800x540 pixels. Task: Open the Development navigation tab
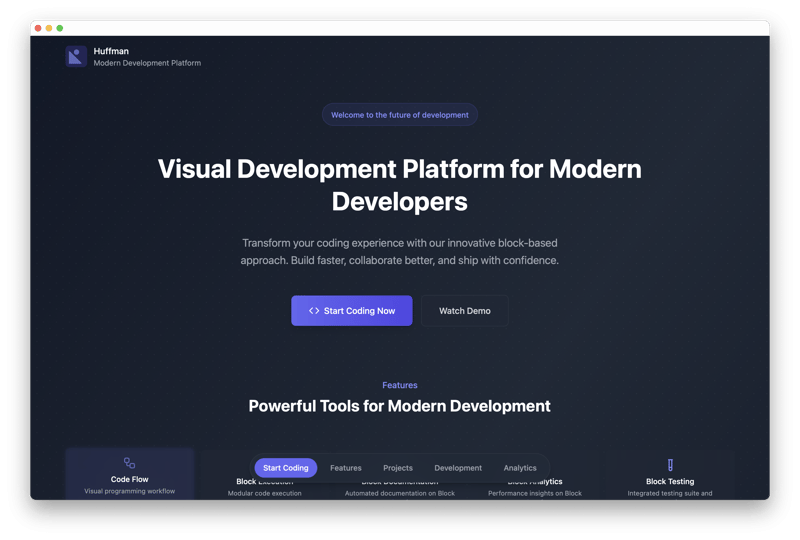click(x=458, y=468)
